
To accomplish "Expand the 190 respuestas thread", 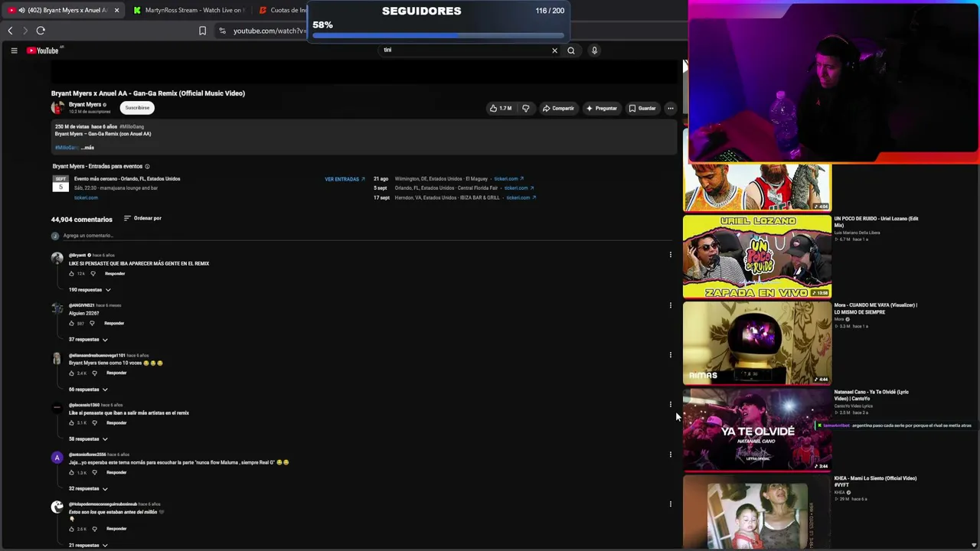I will click(x=90, y=290).
